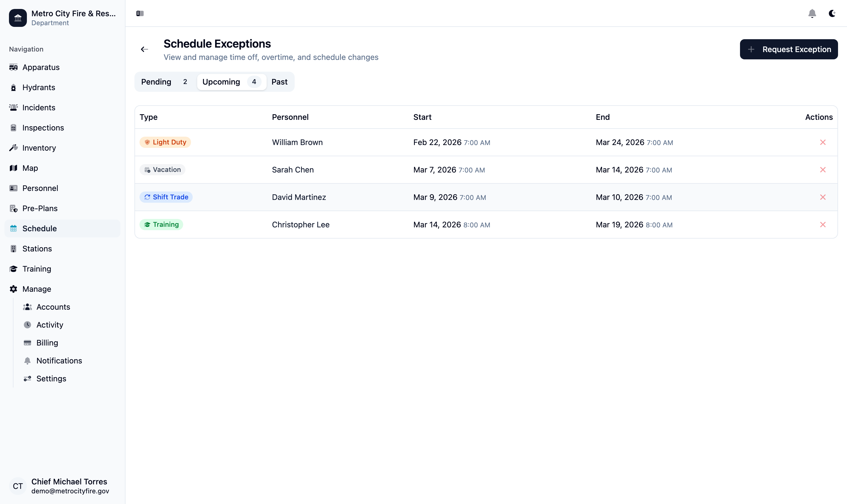Open the Billing page
The width and height of the screenshot is (847, 504).
click(x=47, y=343)
